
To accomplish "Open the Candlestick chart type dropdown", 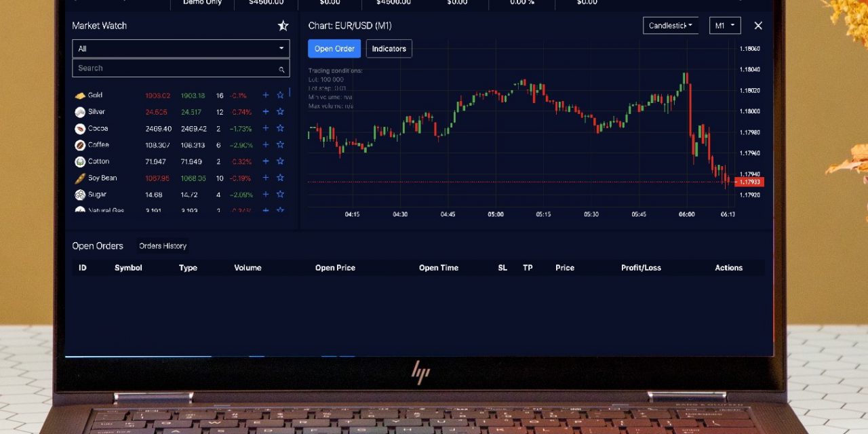I will 670,26.
